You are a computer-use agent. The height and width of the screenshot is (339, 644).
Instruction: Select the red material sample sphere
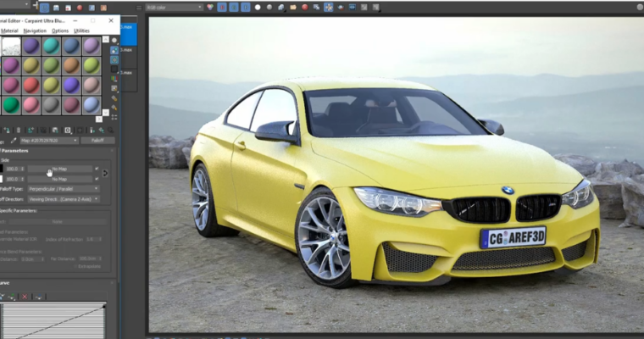[x=31, y=86]
